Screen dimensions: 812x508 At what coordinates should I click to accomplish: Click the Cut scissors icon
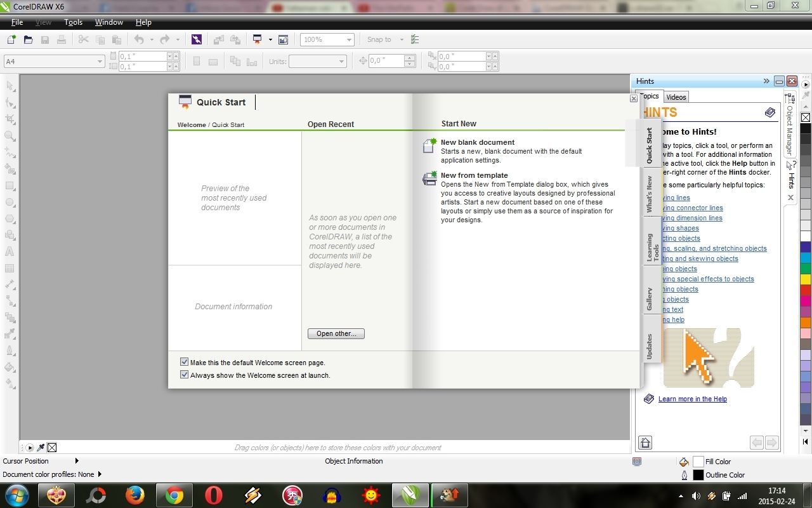(83, 39)
